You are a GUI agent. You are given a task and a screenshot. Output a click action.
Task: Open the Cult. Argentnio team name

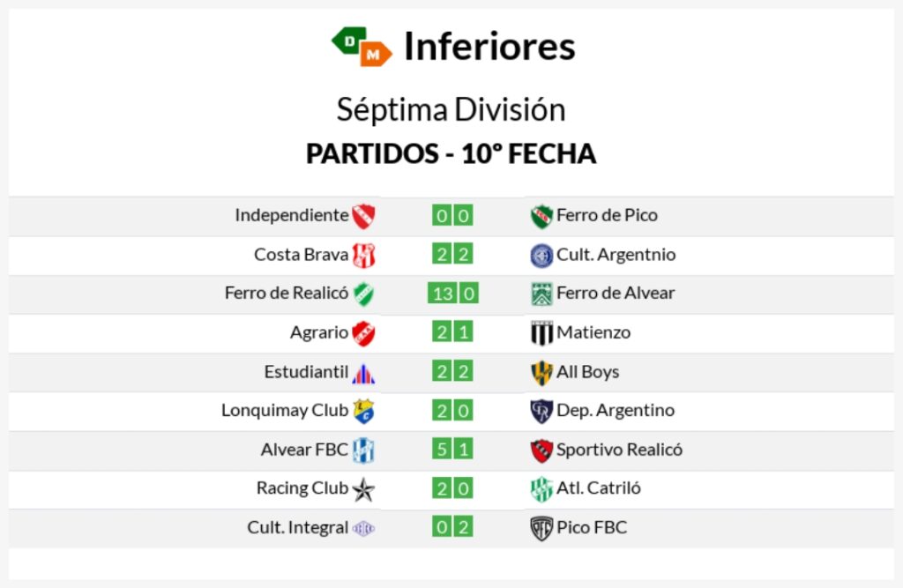pos(616,255)
